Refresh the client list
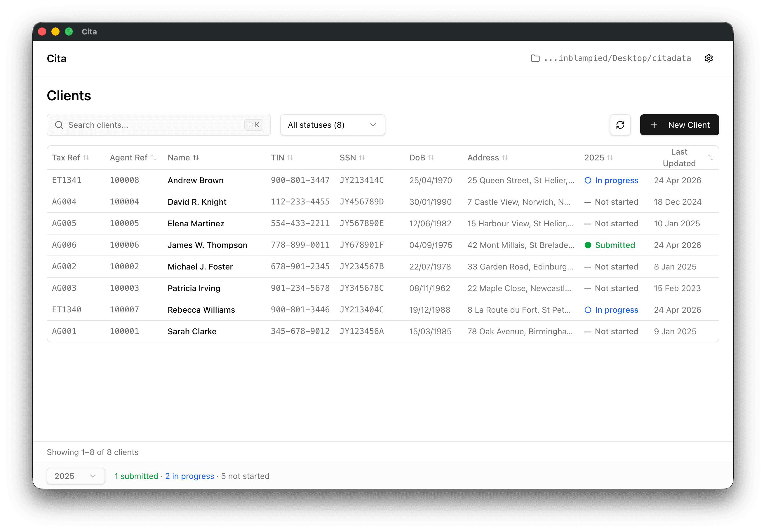 [620, 125]
